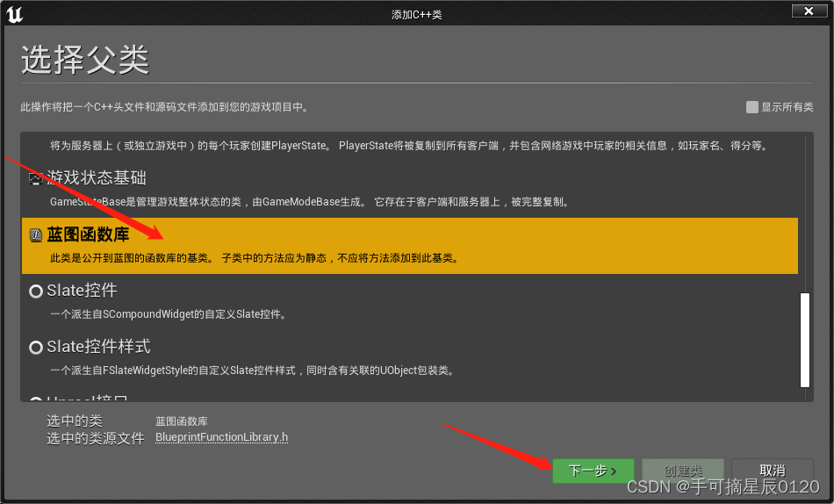Click the GameStateBase description line
The width and height of the screenshot is (834, 504).
click(311, 202)
